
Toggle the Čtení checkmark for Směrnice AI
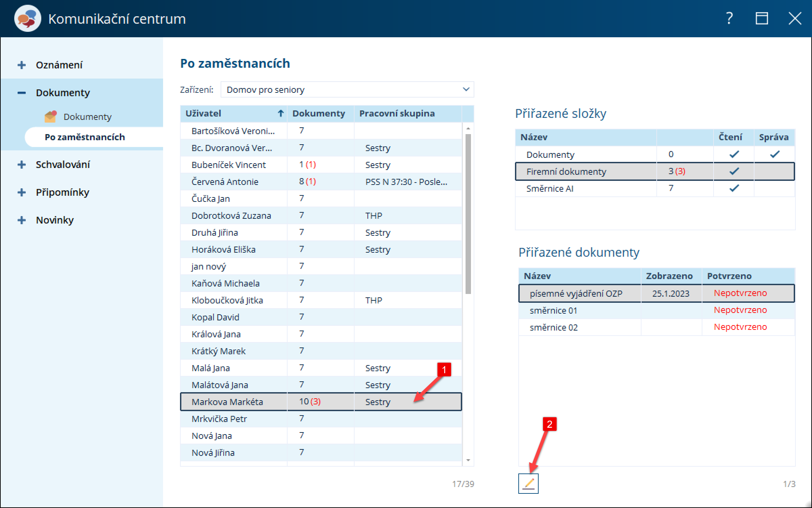(x=734, y=188)
